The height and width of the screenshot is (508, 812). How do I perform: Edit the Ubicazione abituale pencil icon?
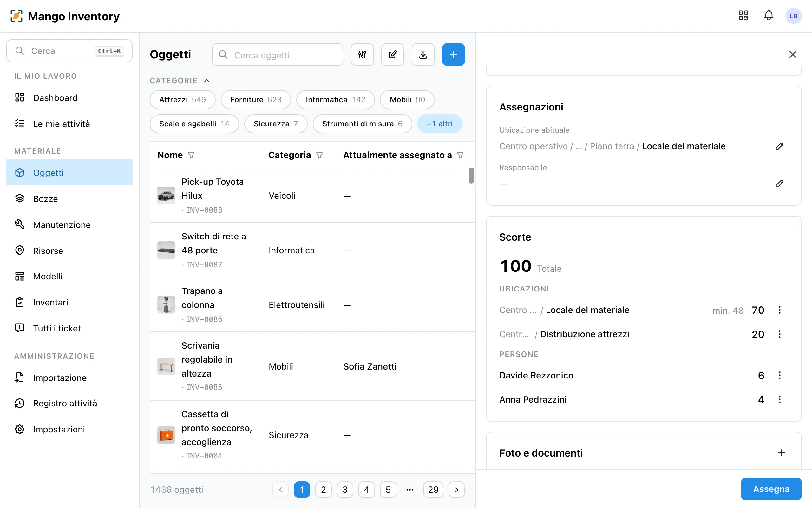pyautogui.click(x=779, y=146)
